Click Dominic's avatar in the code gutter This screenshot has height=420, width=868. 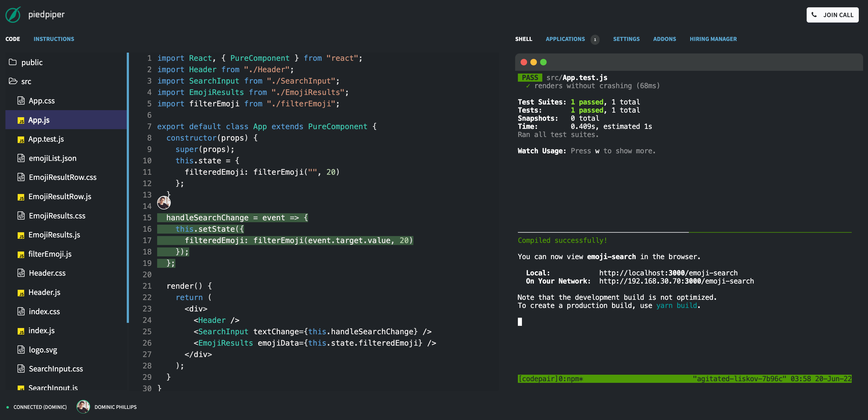click(164, 202)
